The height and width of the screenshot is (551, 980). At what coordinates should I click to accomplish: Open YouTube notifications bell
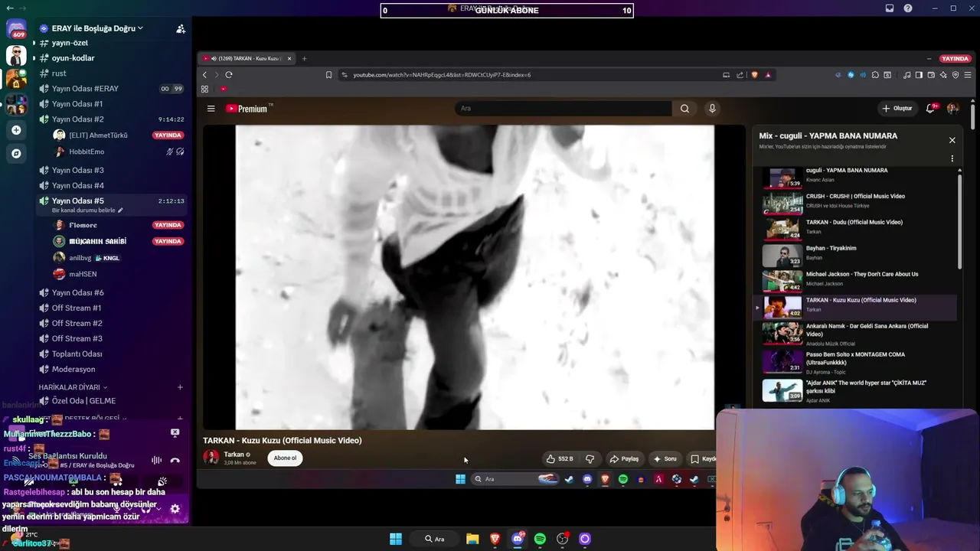930,109
